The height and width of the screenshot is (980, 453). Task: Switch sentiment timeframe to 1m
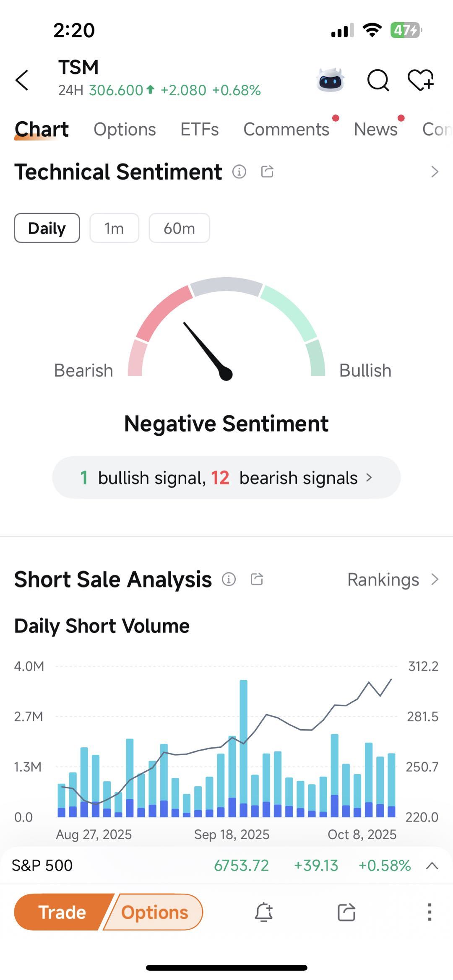[114, 228]
